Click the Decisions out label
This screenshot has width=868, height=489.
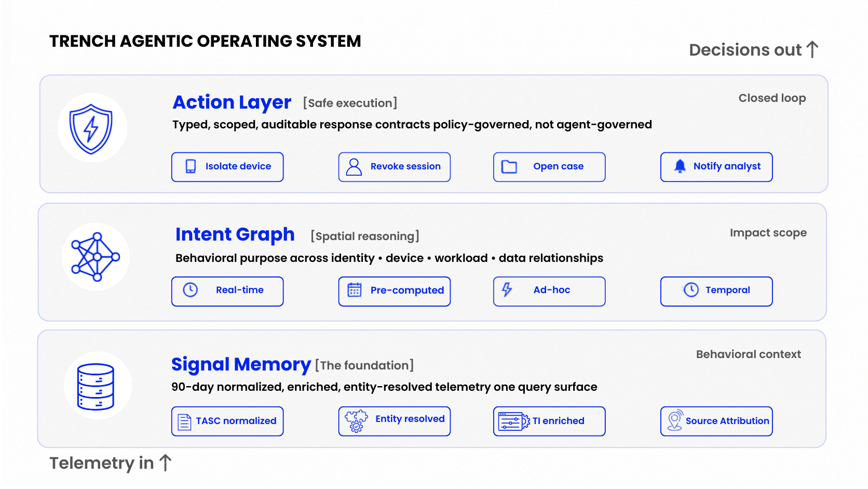[x=745, y=50]
